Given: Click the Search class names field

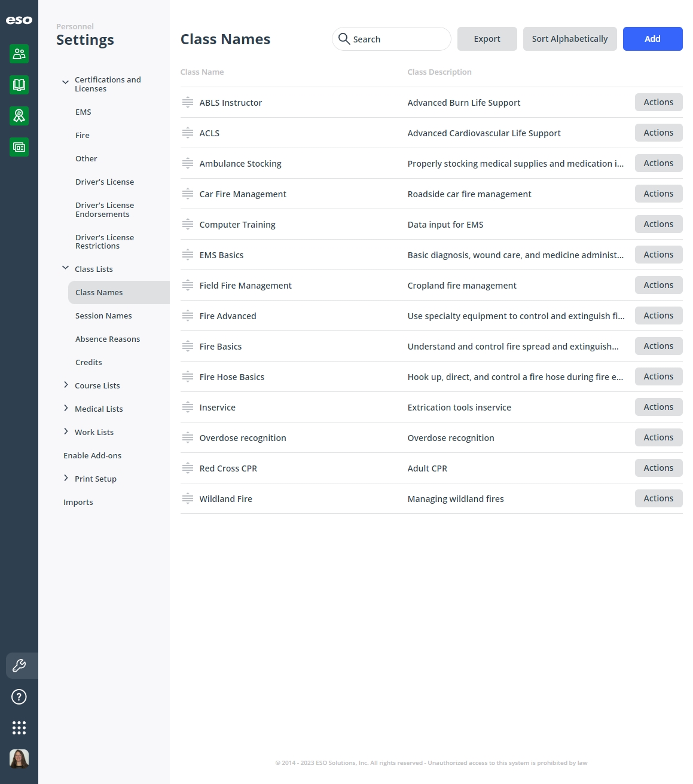Looking at the screenshot, I should tap(392, 39).
